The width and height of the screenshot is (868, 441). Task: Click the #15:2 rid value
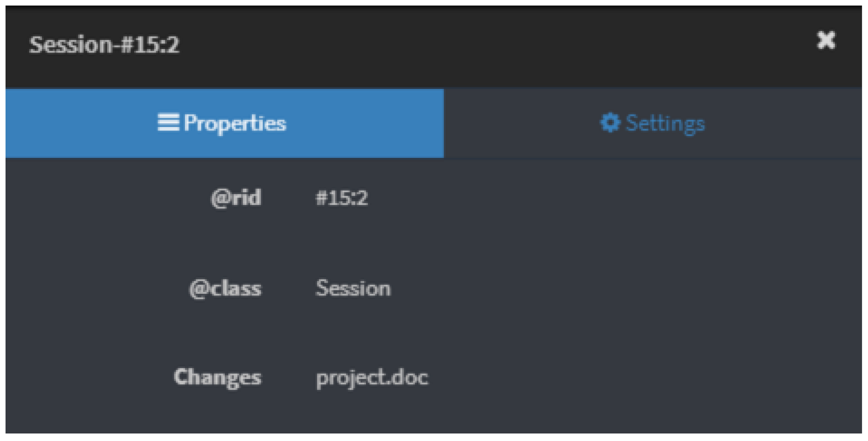click(x=341, y=197)
